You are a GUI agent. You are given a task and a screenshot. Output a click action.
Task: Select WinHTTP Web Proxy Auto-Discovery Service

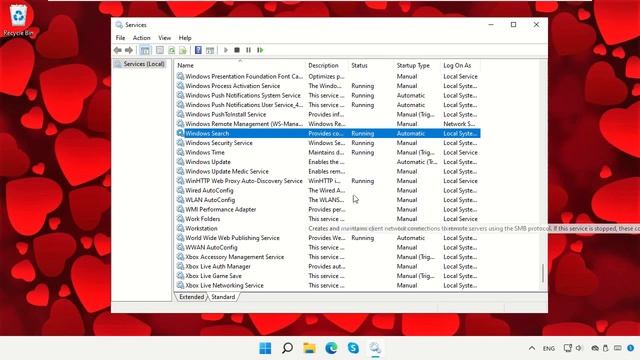click(x=328, y=181)
